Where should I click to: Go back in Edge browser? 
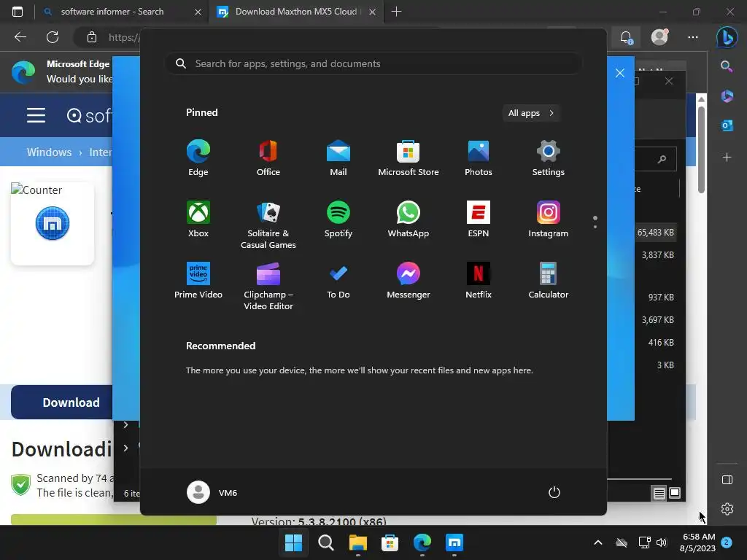[20, 37]
